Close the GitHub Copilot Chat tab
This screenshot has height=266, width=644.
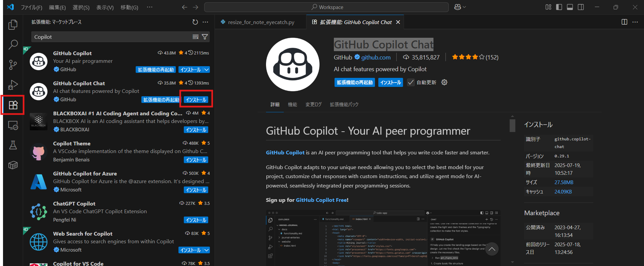(398, 22)
